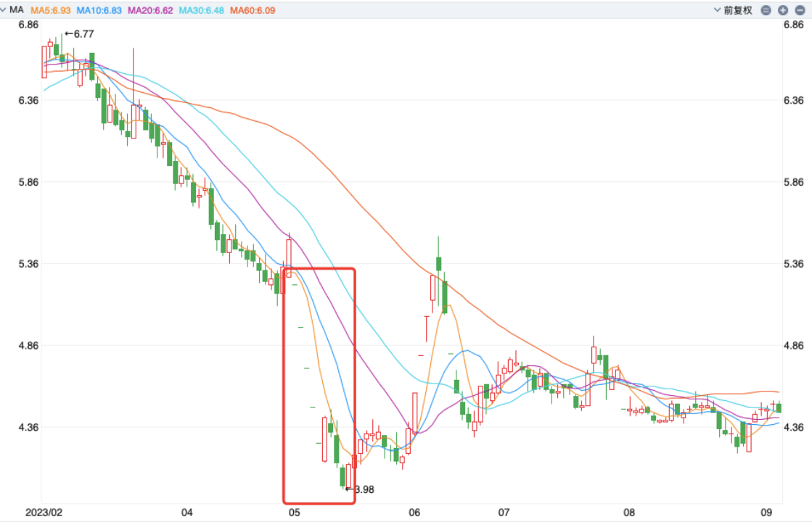Select the MA30:6.48 legend label
This screenshot has width=812, height=522.
(202, 10)
